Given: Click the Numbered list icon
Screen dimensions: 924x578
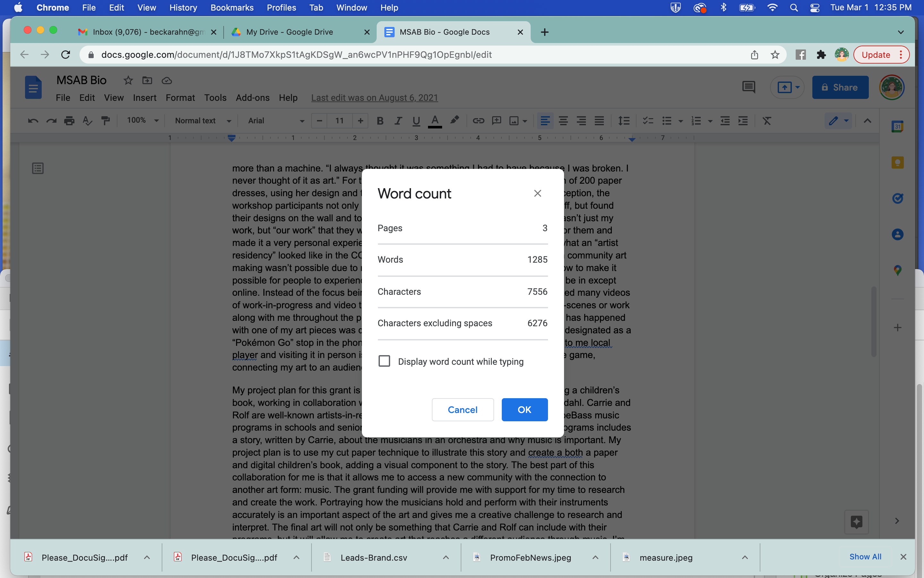Looking at the screenshot, I should (x=696, y=121).
